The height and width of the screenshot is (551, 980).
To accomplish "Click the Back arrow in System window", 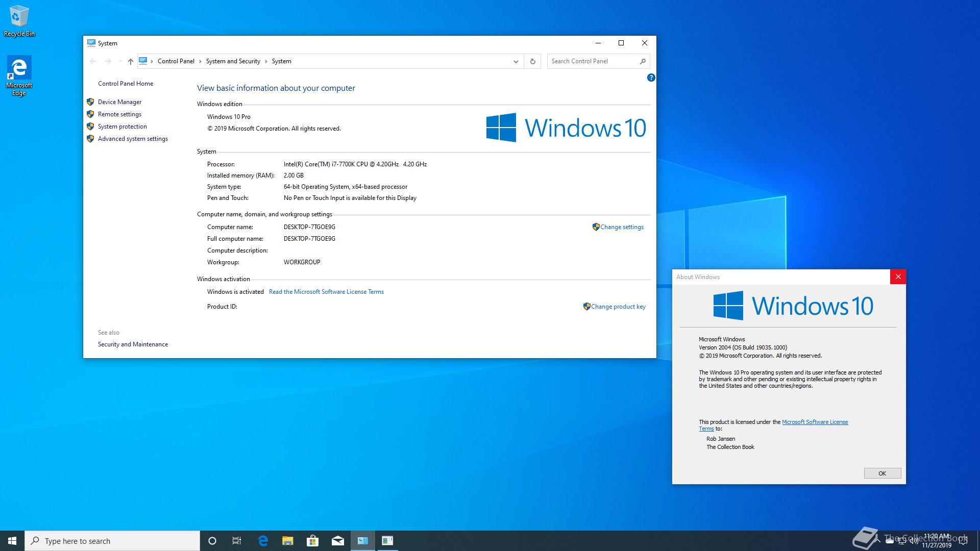I will tap(93, 61).
